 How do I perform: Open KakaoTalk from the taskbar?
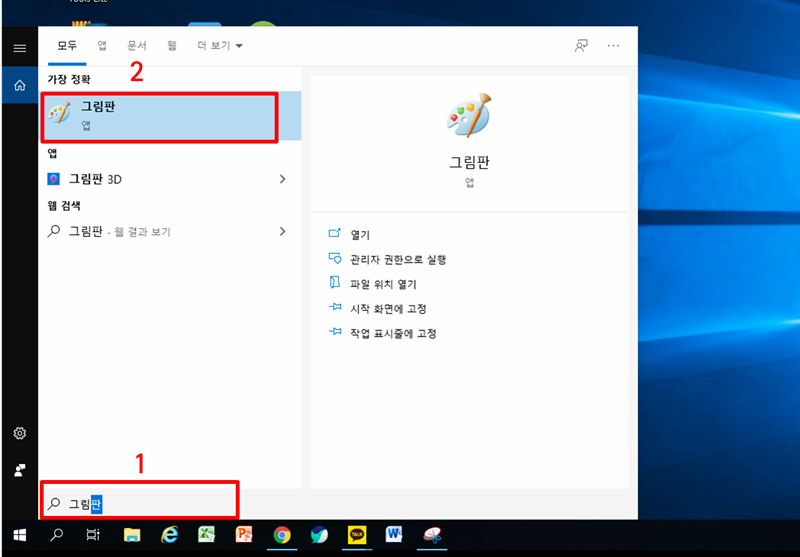(x=357, y=535)
